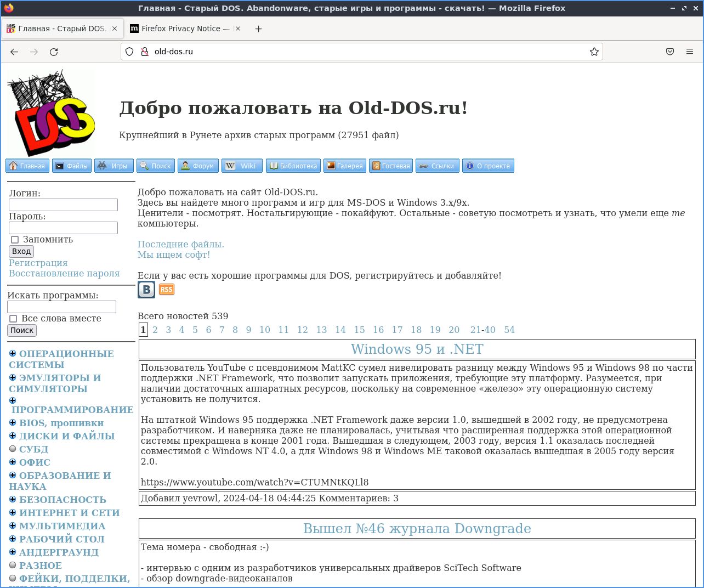Screen dimensions: 704x588
Task: Go back using the browser back arrow
Action: point(14,52)
